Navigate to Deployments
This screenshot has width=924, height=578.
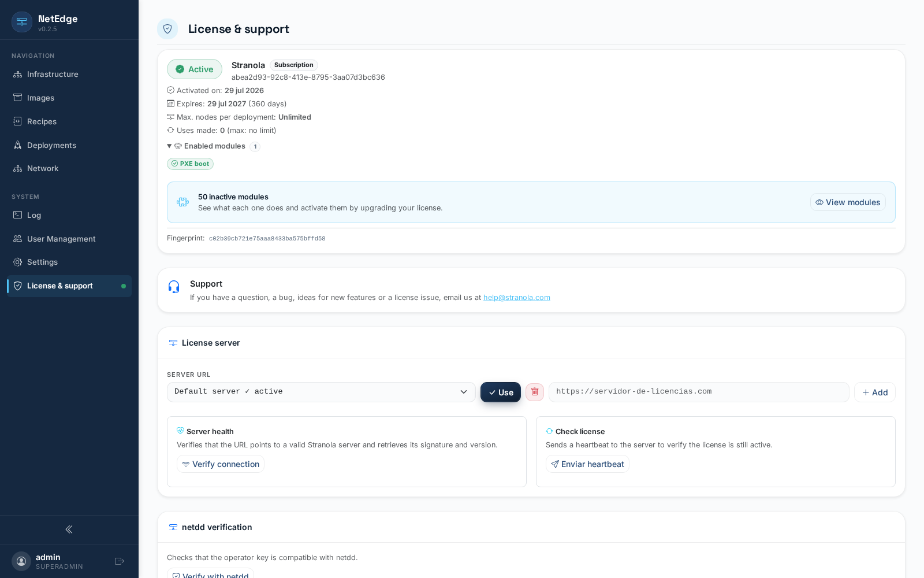[69, 146]
